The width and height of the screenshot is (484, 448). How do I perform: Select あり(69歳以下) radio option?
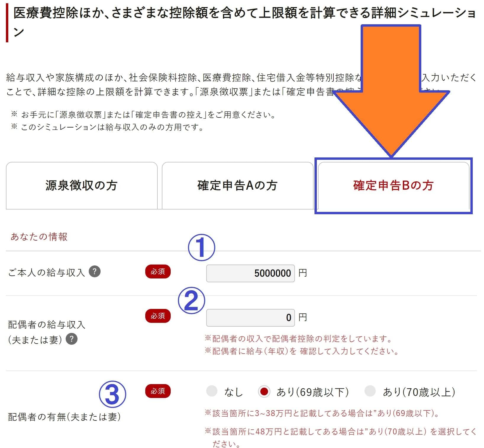click(264, 391)
